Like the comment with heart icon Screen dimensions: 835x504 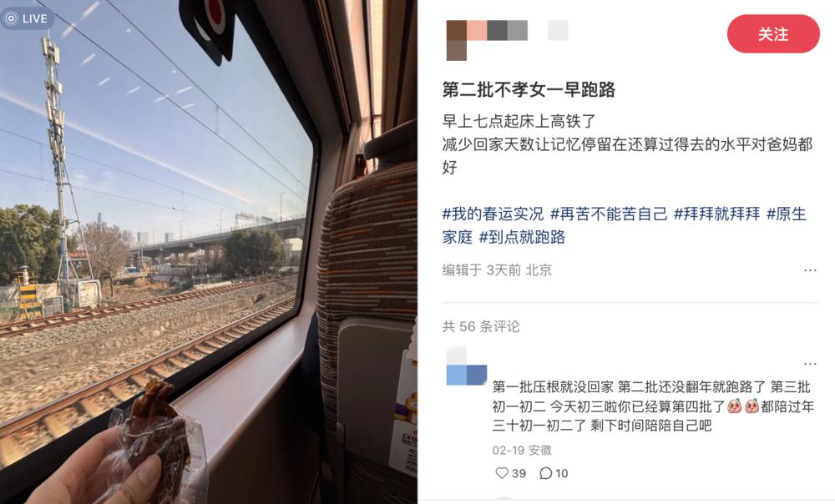coord(502,473)
